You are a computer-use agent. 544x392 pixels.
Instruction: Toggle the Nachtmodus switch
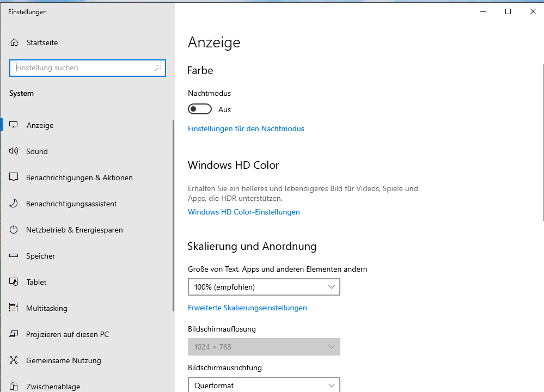click(200, 109)
